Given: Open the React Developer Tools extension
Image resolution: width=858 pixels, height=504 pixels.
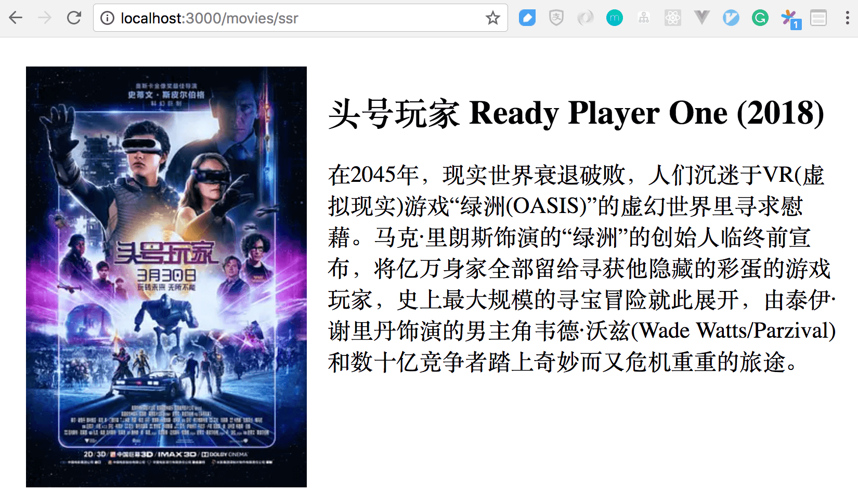Looking at the screenshot, I should 673,18.
